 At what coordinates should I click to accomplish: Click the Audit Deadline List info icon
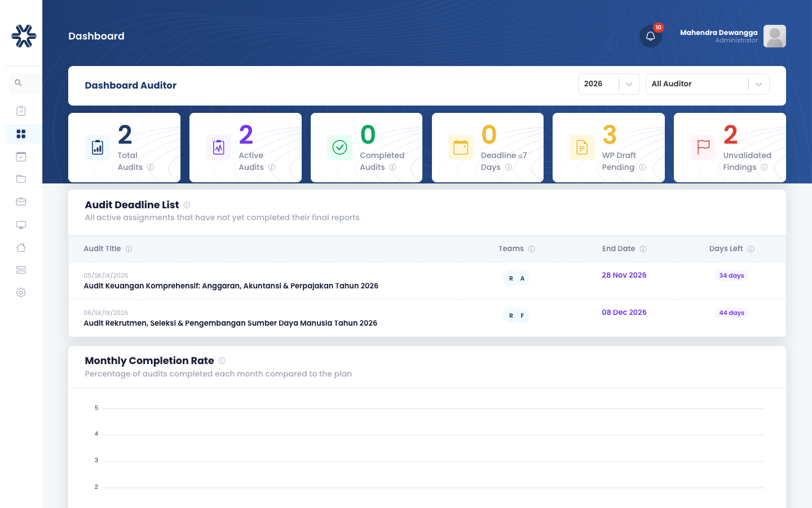(187, 205)
